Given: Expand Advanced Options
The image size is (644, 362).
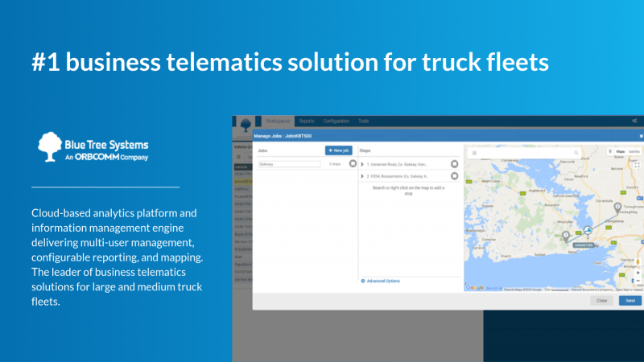Looking at the screenshot, I should [x=380, y=281].
